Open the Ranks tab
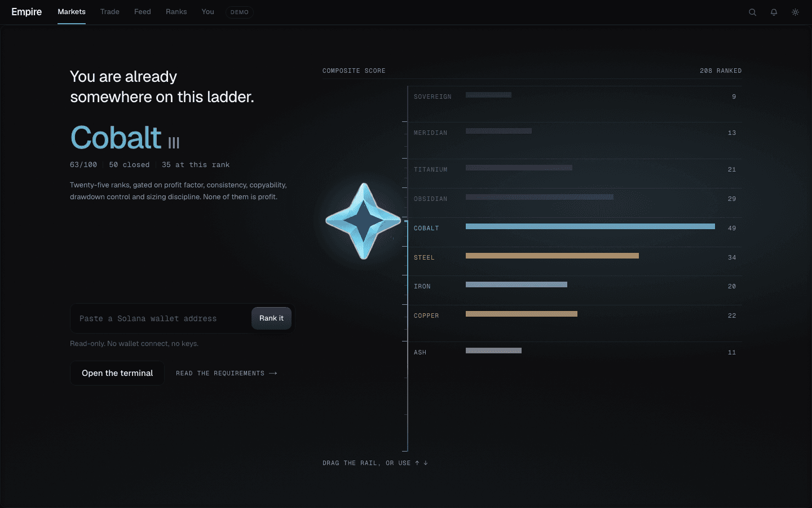The image size is (812, 508). tap(176, 12)
